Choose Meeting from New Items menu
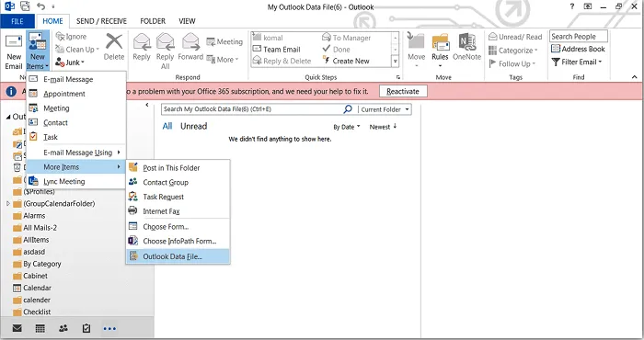 tap(76, 108)
